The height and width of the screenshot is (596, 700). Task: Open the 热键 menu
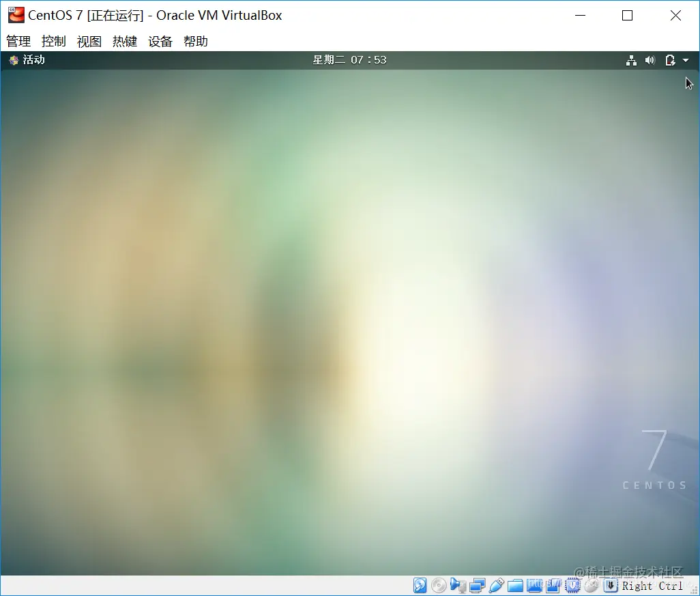pos(125,42)
